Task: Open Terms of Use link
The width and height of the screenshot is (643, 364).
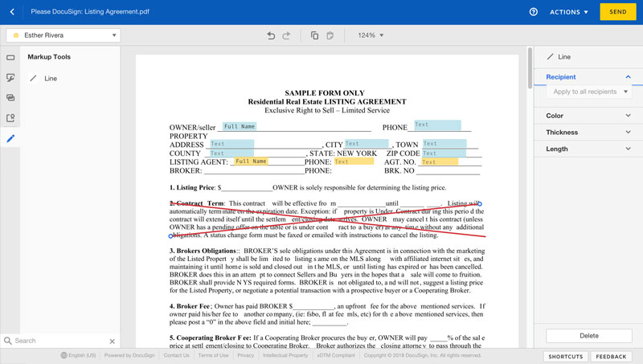Action: click(x=213, y=355)
